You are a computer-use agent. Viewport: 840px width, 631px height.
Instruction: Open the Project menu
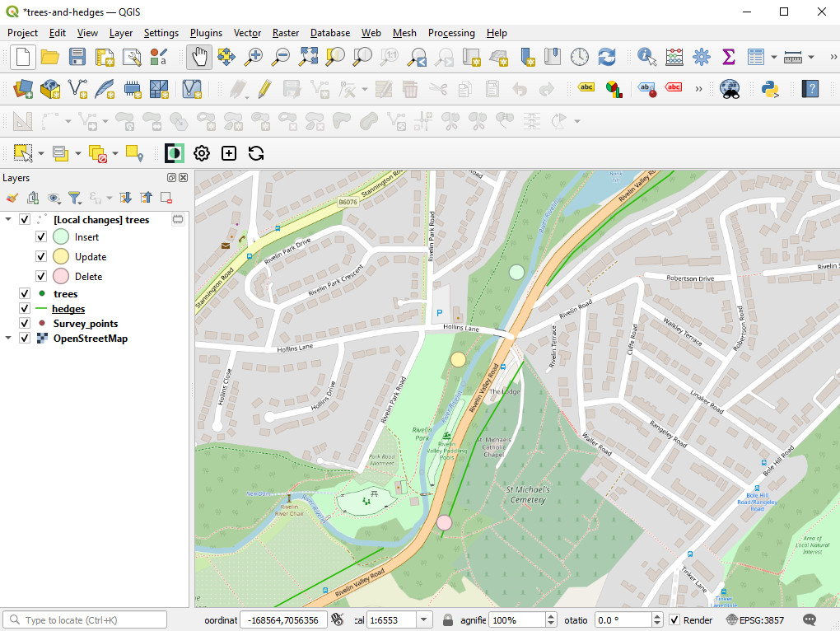(x=22, y=33)
